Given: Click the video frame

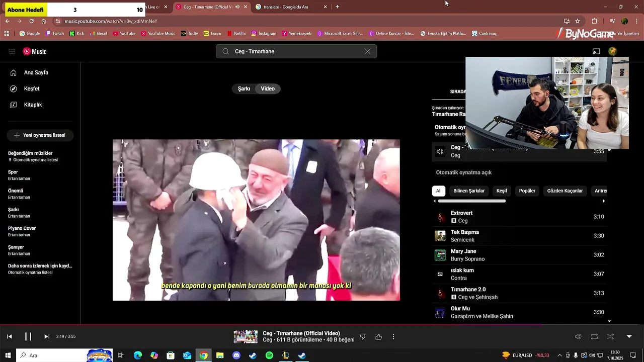Looking at the screenshot, I should pos(256,220).
